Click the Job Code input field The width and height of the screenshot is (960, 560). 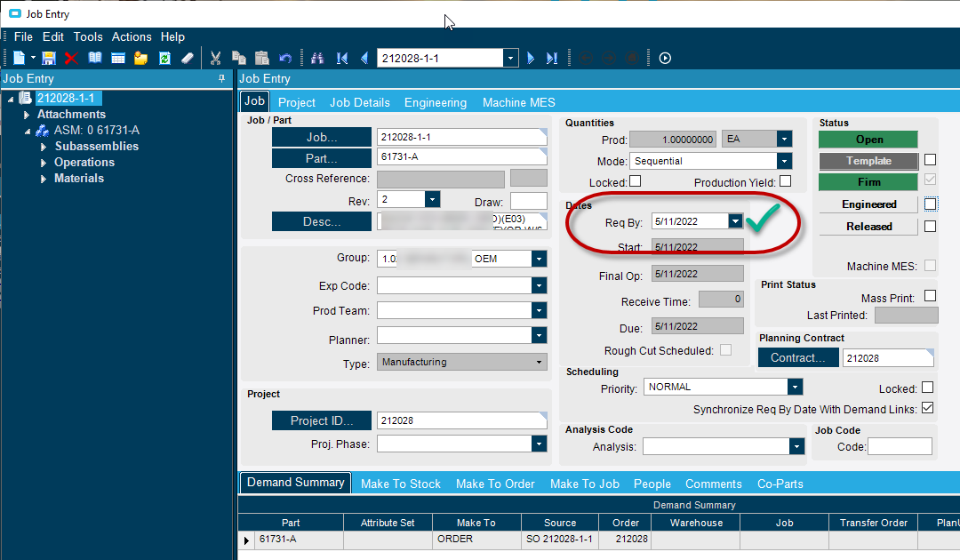point(900,446)
